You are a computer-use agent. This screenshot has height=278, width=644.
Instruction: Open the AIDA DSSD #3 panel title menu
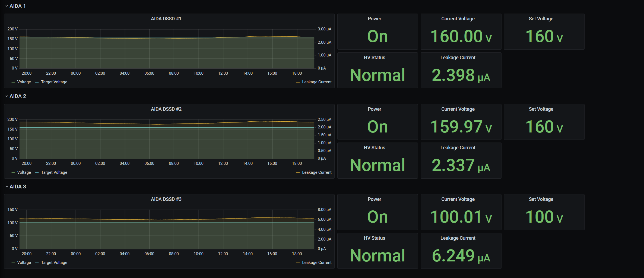166,199
